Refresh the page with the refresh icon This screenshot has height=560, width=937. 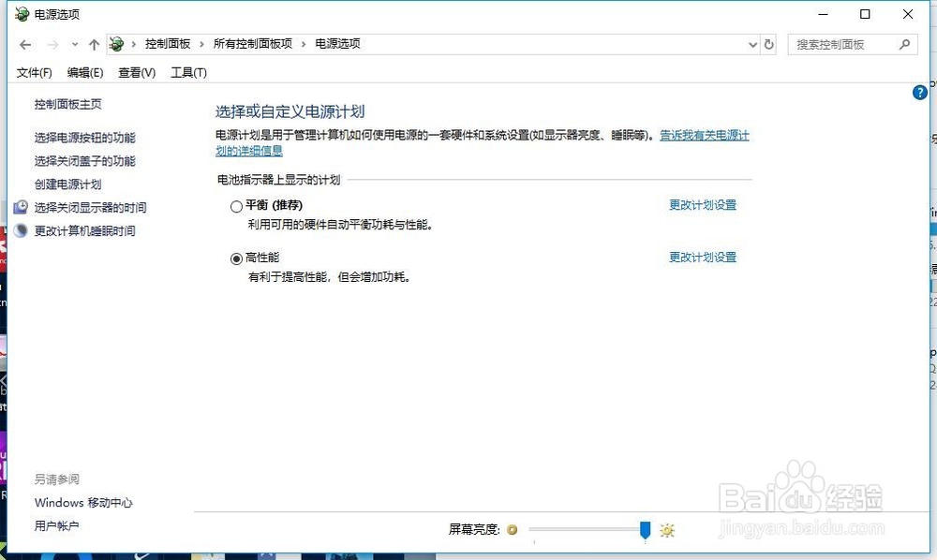tap(768, 44)
